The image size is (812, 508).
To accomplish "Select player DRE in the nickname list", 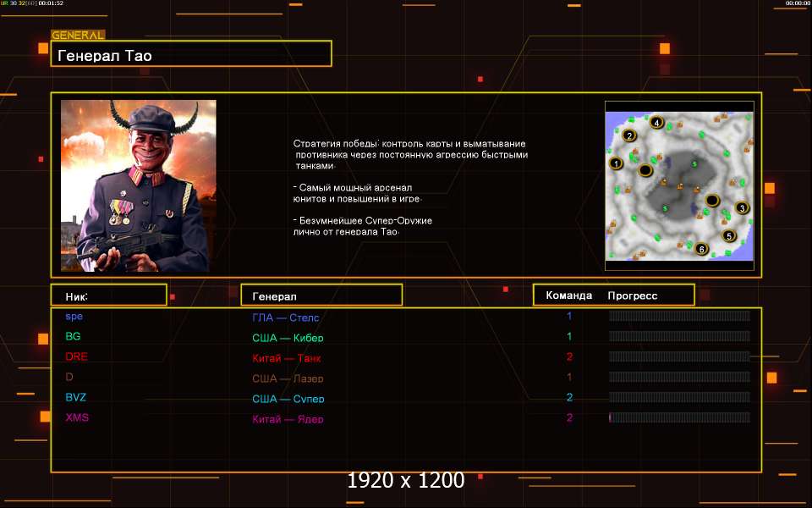I will tap(77, 356).
